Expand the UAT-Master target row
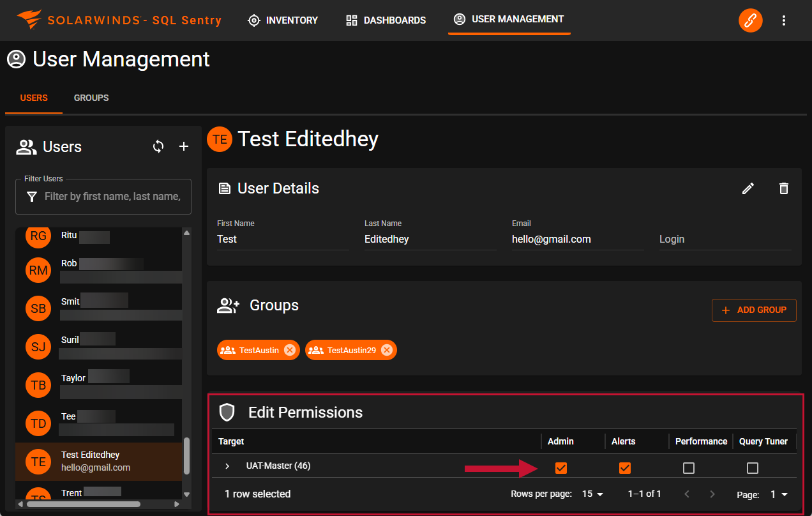 (x=227, y=466)
